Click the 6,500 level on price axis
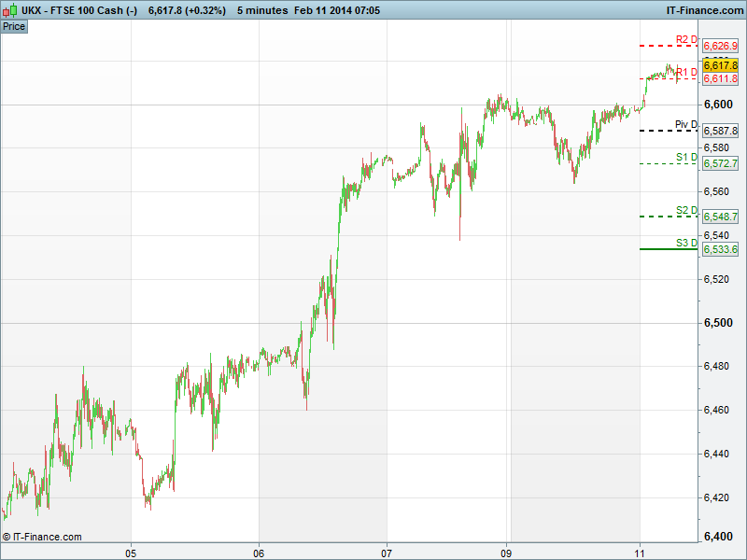 coord(719,323)
